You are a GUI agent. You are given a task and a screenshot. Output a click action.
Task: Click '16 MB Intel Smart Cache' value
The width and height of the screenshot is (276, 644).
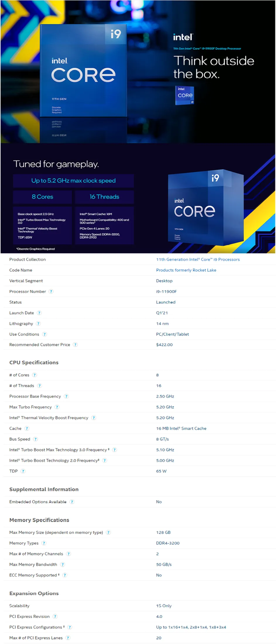pos(181,428)
